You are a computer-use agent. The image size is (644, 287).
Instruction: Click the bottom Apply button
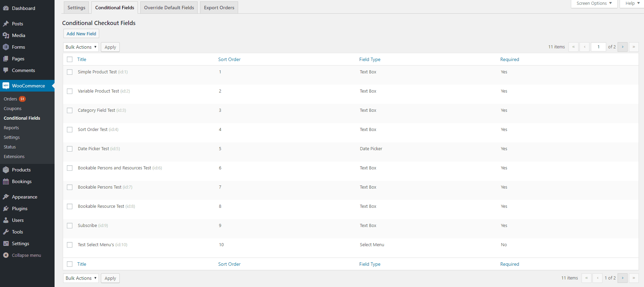[110, 278]
